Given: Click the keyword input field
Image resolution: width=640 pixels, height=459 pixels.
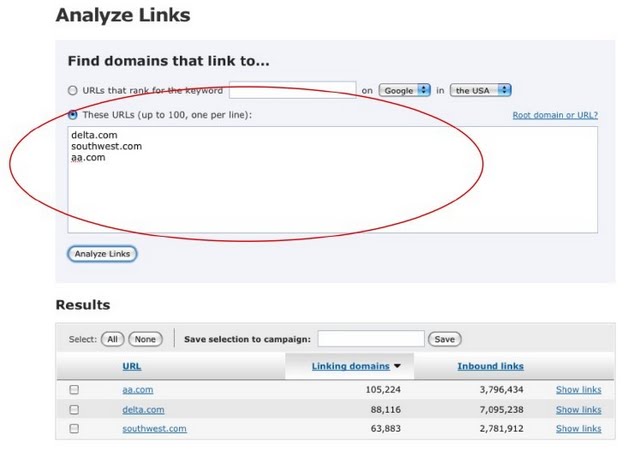Looking at the screenshot, I should click(x=292, y=90).
